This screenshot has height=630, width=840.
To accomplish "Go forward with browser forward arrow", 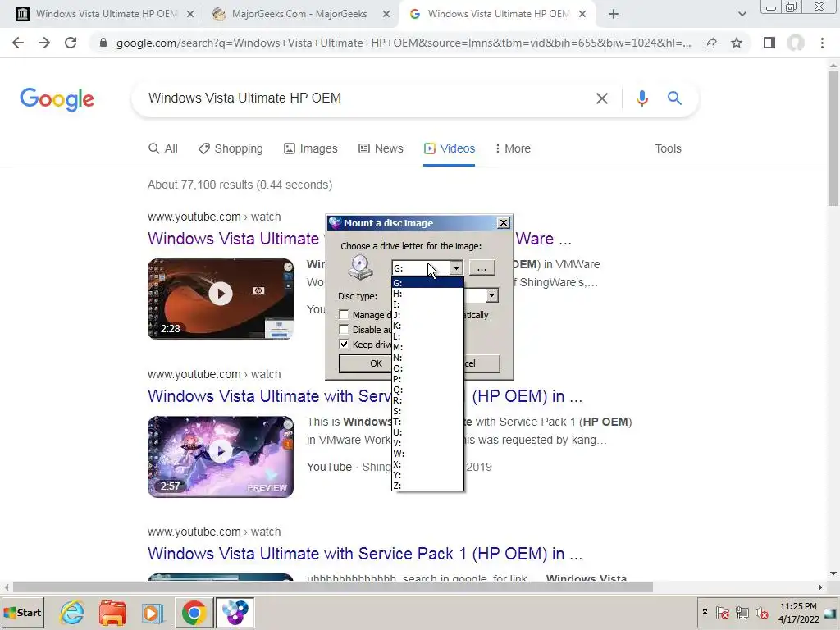I will pos(44,43).
